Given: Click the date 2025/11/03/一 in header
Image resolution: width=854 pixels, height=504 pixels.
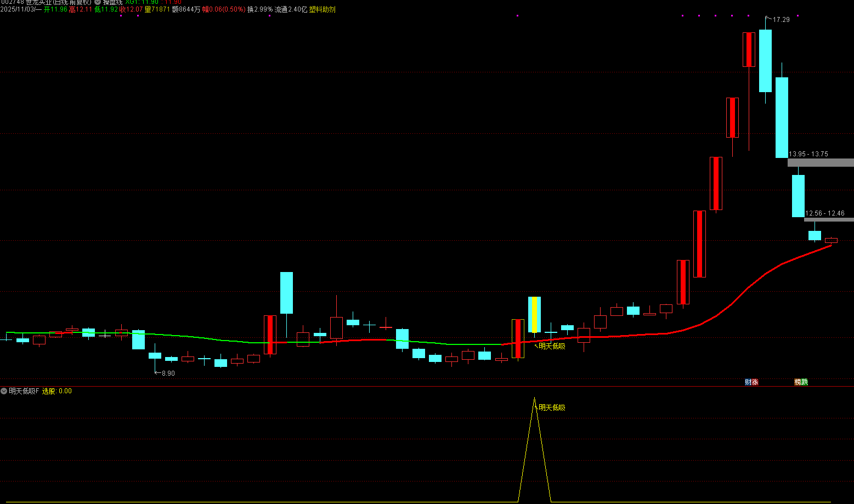Looking at the screenshot, I should [21, 9].
